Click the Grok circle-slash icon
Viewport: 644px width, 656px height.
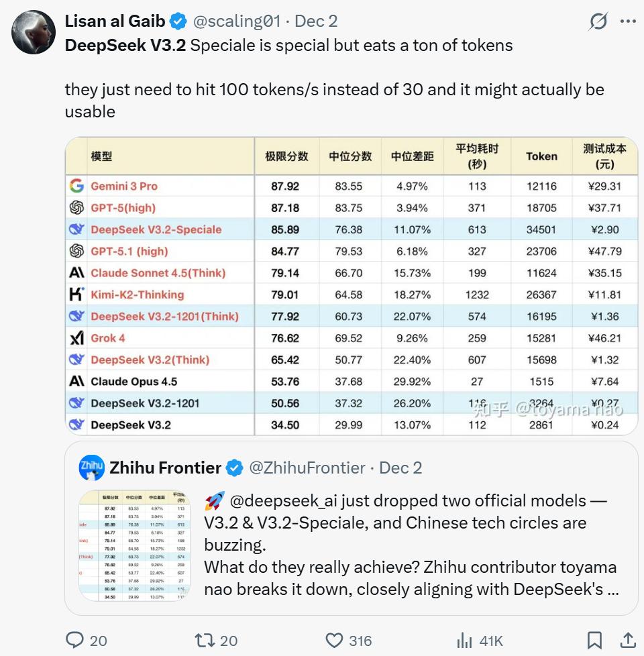[598, 22]
